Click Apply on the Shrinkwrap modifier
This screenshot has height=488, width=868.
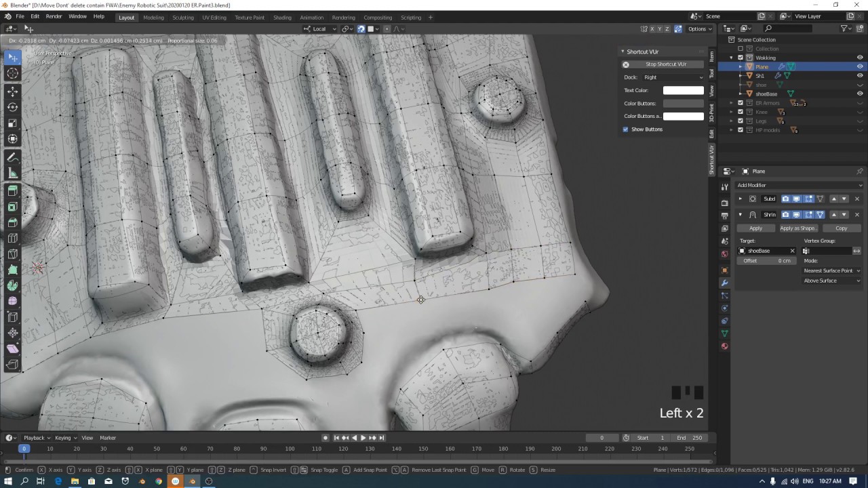click(x=755, y=228)
